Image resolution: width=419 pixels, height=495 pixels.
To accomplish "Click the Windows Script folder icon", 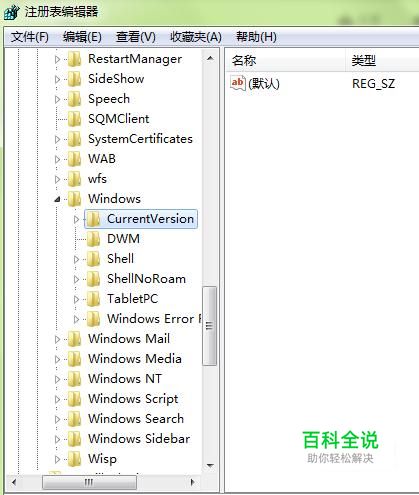I will click(74, 399).
